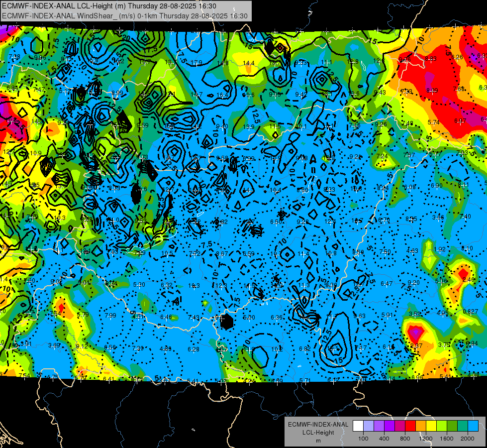Click the 800 label on the legend scale

click(405, 439)
